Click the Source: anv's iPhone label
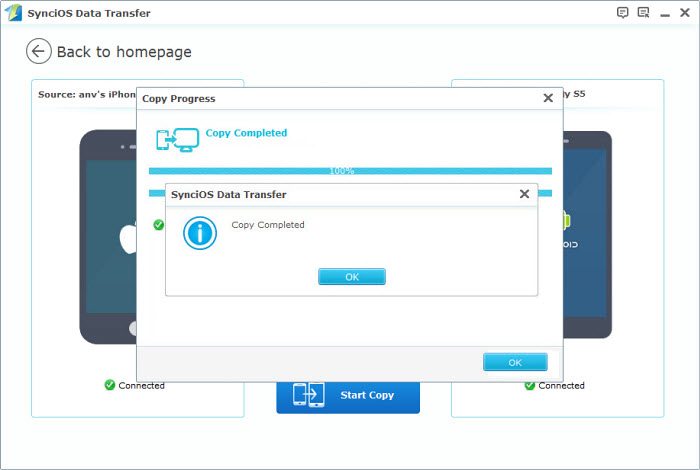Viewport: 700px width, 470px height. (87, 95)
